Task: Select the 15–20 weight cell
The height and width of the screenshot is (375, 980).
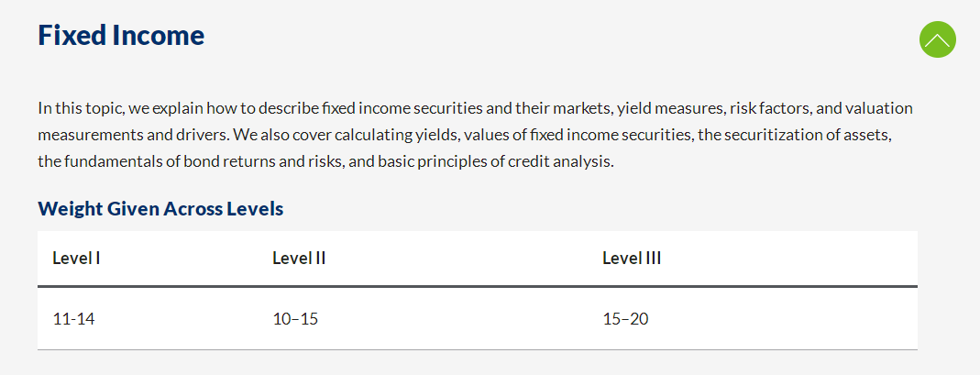Action: 625,319
